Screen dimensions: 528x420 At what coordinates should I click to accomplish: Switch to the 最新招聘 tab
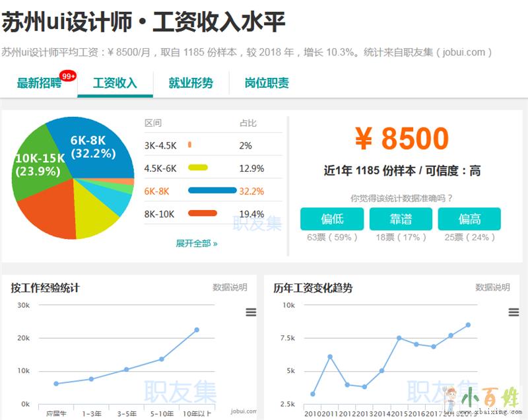pyautogui.click(x=39, y=83)
